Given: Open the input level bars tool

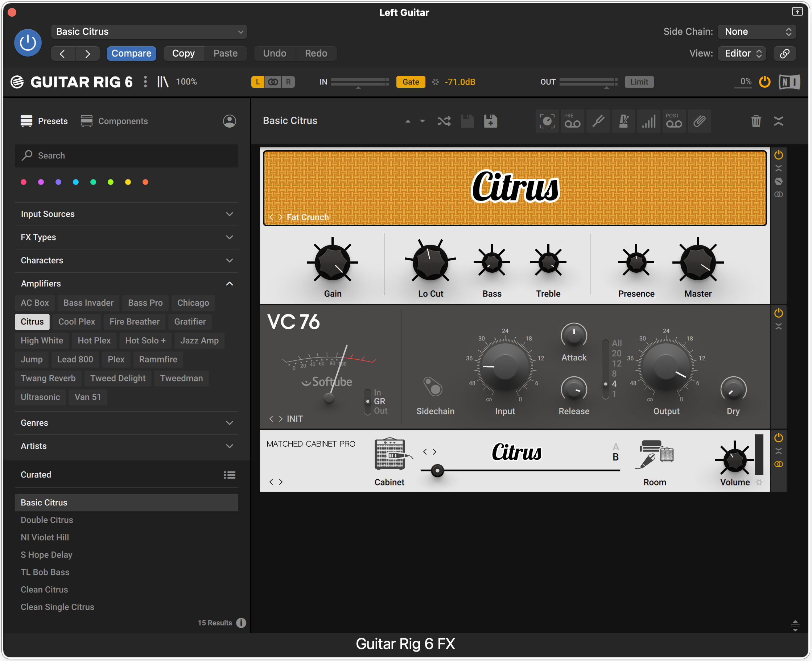Looking at the screenshot, I should click(648, 121).
